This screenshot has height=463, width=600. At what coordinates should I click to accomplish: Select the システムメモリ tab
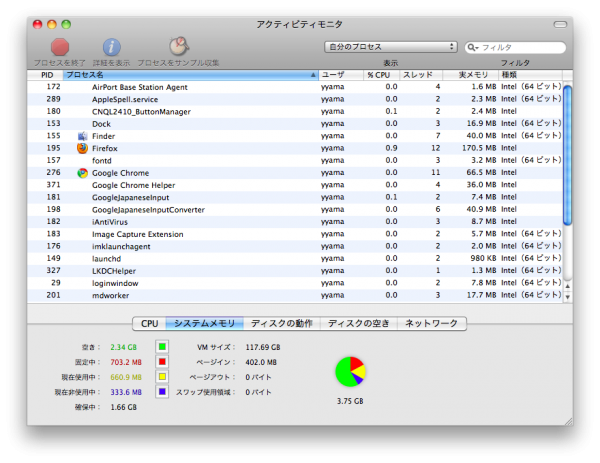(x=204, y=324)
